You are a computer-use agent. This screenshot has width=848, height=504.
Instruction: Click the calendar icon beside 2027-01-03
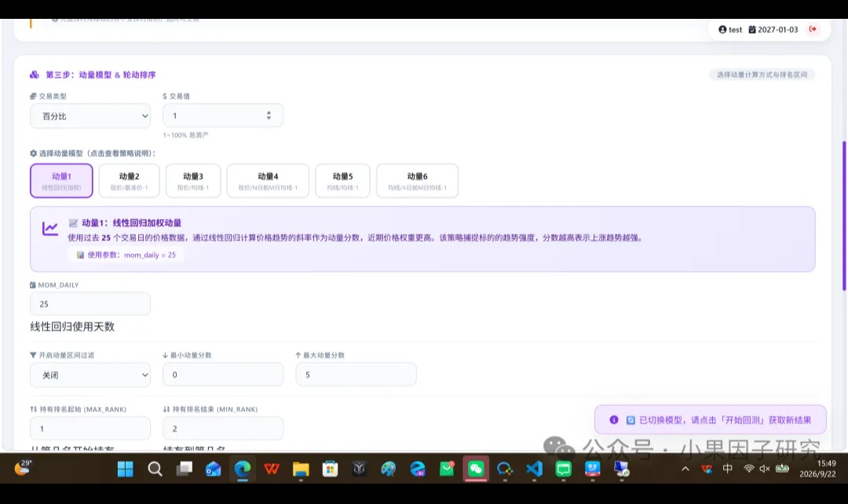point(751,29)
